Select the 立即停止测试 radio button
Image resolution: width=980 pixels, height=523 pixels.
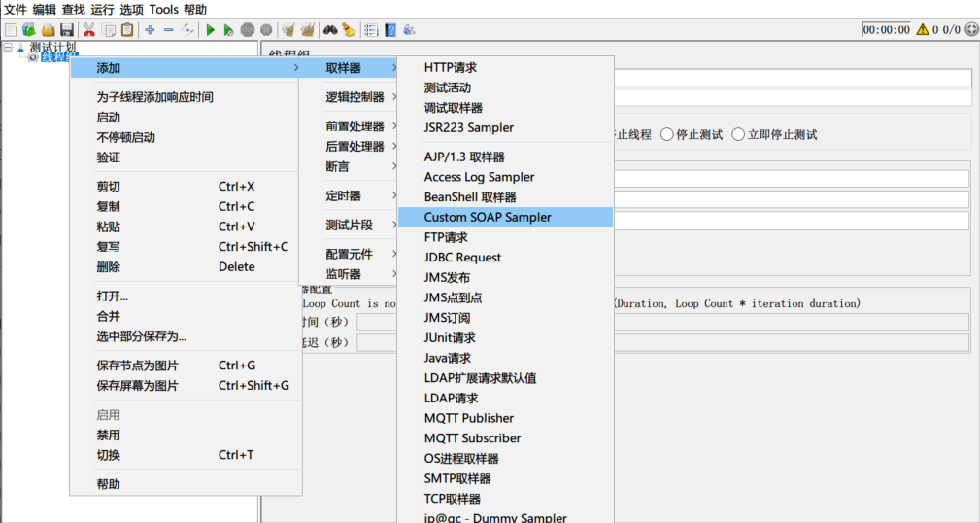[738, 134]
